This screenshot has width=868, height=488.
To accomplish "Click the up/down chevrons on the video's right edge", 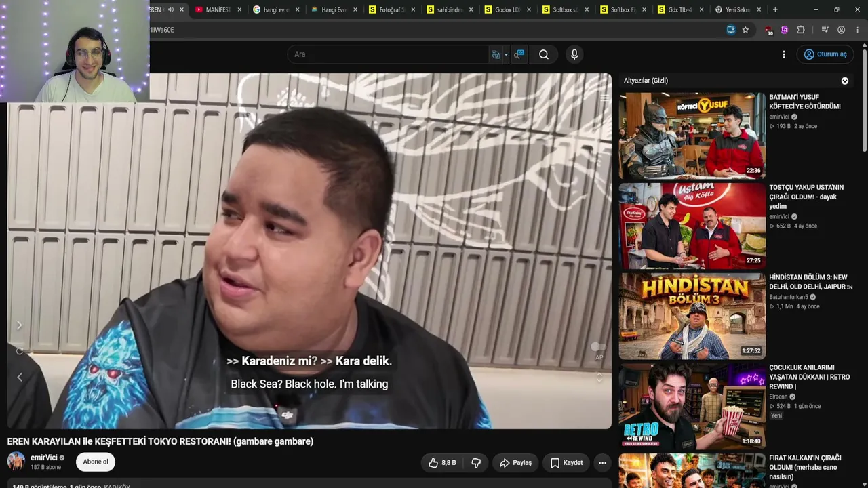I will [599, 377].
